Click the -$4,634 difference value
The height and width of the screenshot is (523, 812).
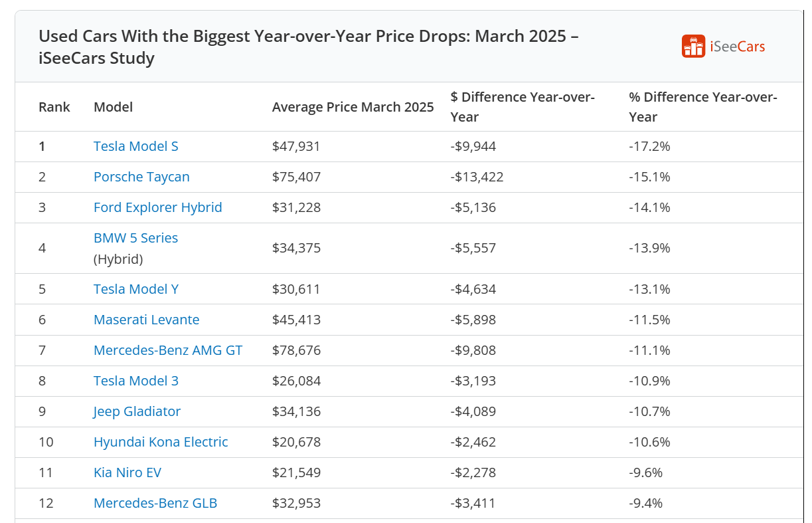pyautogui.click(x=473, y=289)
